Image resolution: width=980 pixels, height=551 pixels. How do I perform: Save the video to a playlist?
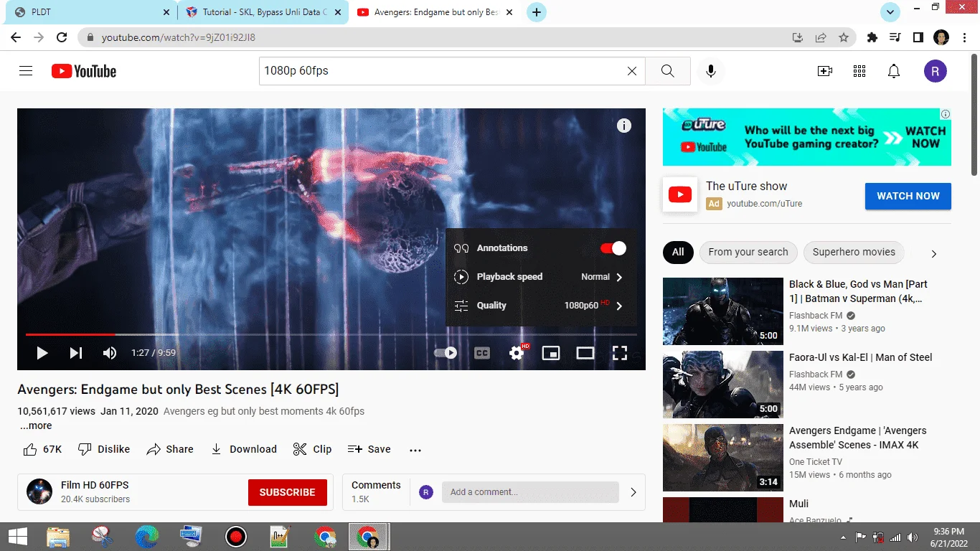pyautogui.click(x=369, y=449)
